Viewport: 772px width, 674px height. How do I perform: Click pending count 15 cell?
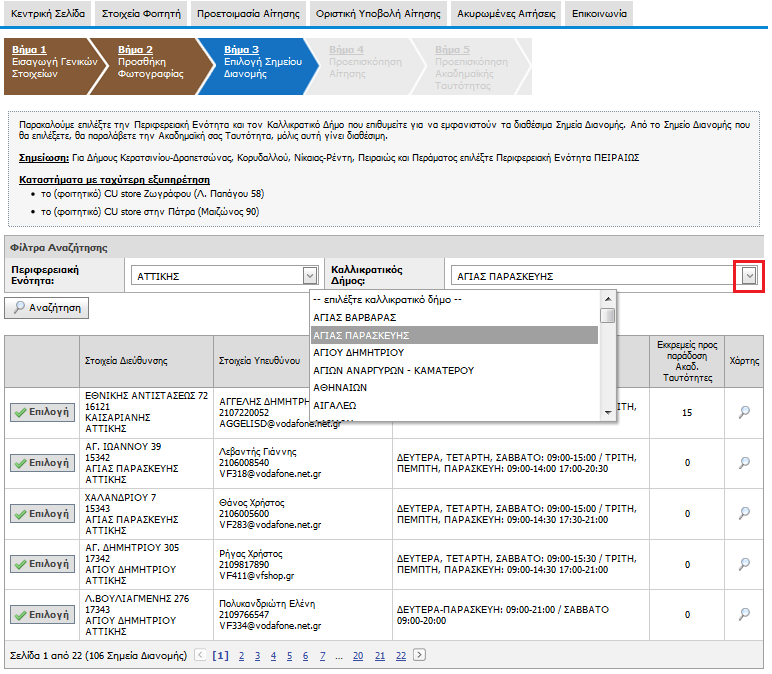(687, 413)
